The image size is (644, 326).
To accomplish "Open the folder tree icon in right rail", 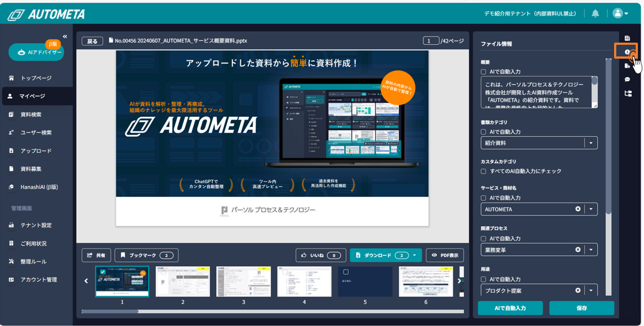I will [627, 94].
